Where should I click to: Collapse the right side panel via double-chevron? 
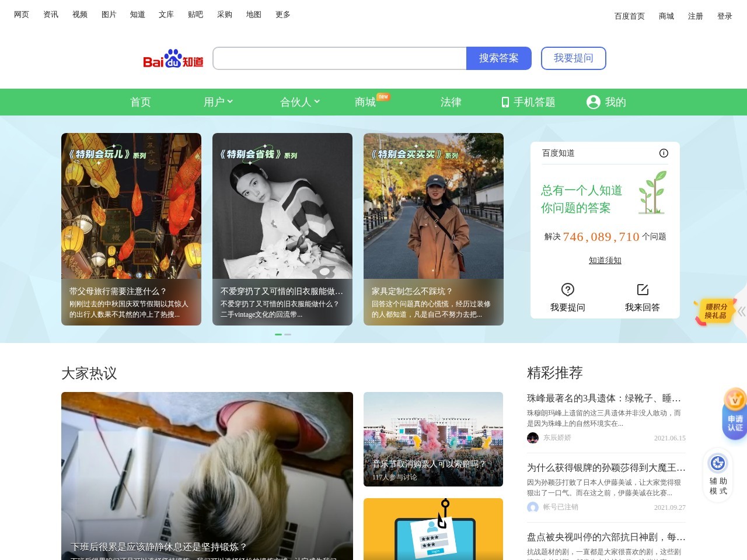(742, 311)
